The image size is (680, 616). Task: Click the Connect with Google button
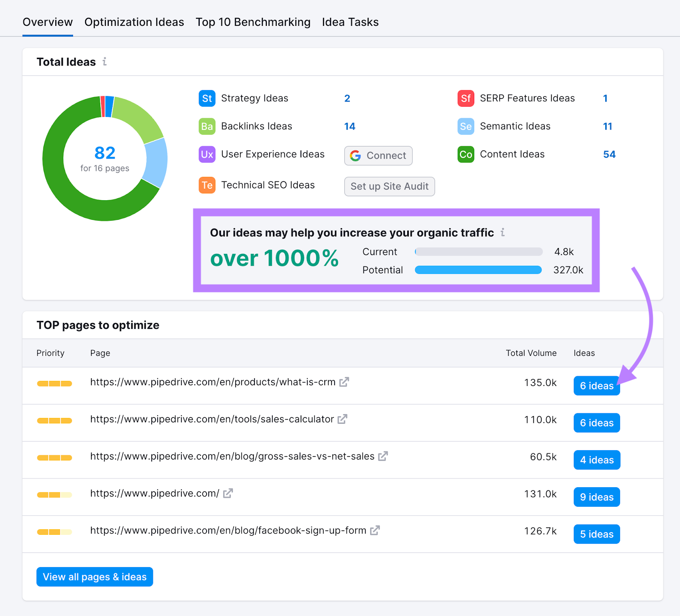click(x=378, y=156)
